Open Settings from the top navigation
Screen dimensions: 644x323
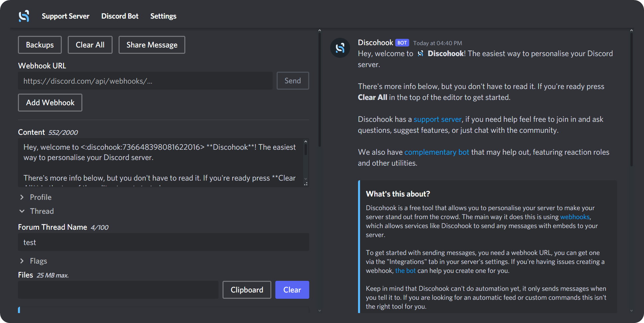163,16
